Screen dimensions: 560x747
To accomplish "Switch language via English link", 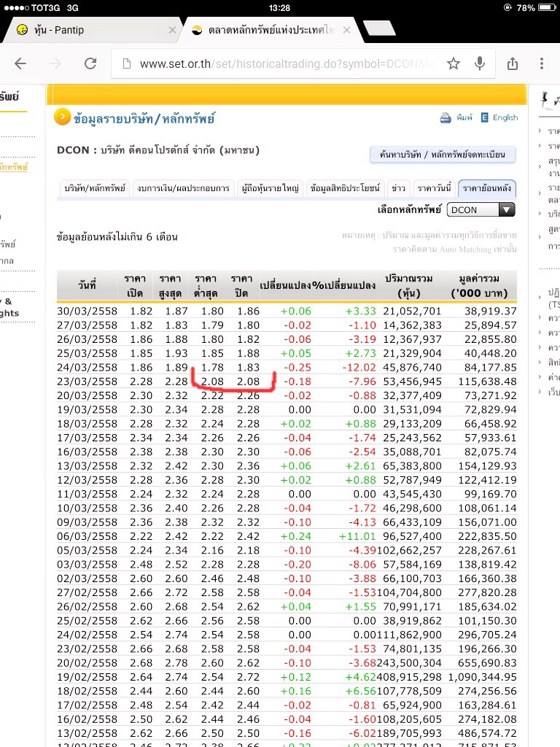I will coord(505,117).
